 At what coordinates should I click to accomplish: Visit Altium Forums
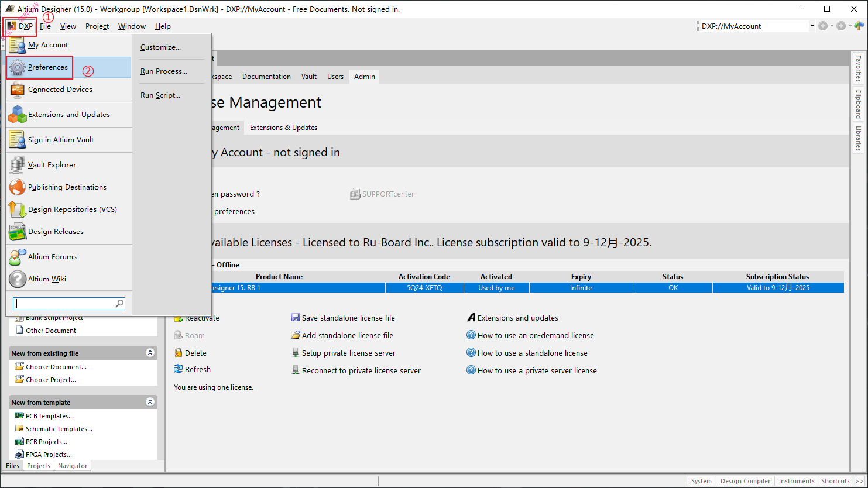coord(69,257)
